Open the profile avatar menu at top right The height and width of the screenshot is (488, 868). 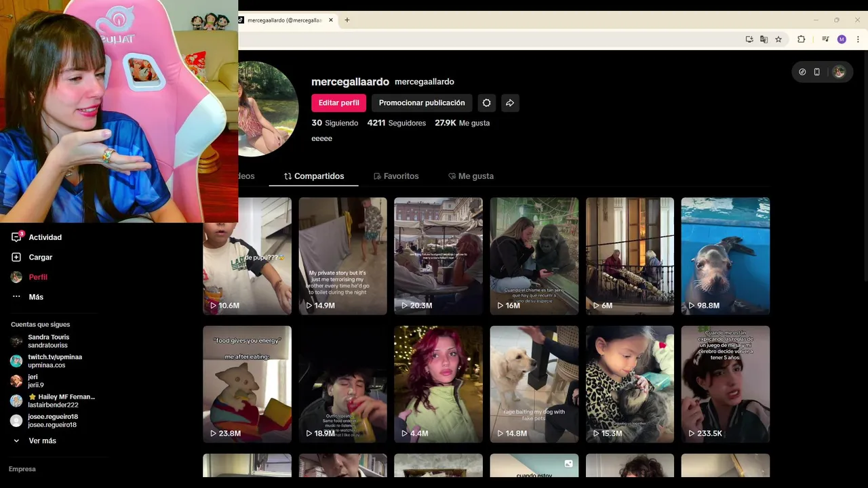coord(839,72)
